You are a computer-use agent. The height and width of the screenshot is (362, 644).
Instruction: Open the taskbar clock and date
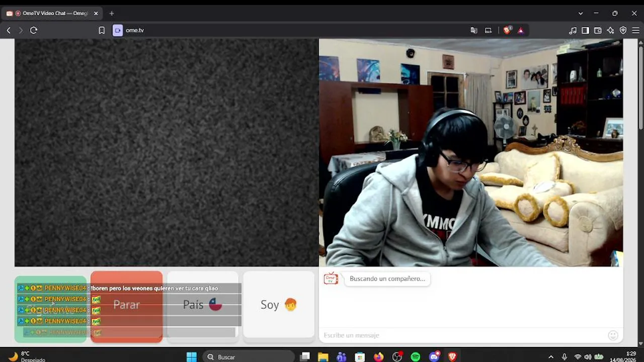click(x=624, y=357)
